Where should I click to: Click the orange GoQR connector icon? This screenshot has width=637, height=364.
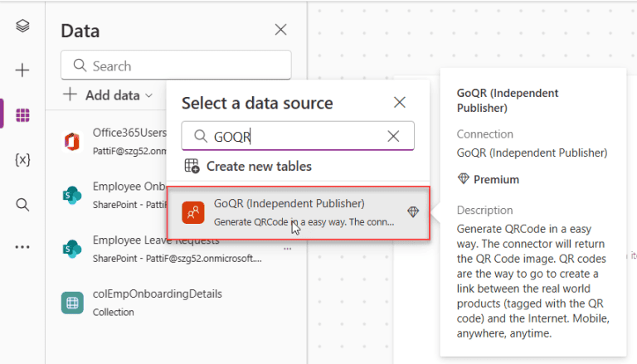click(193, 212)
